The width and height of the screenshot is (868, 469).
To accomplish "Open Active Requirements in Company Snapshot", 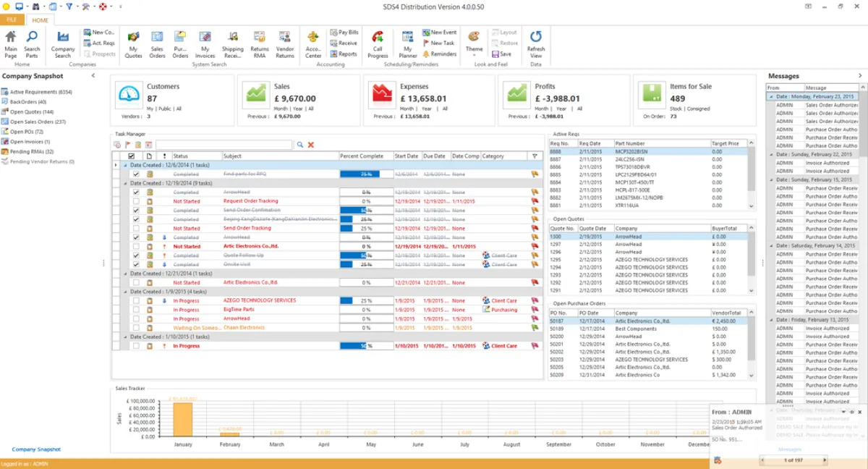I will [x=41, y=92].
